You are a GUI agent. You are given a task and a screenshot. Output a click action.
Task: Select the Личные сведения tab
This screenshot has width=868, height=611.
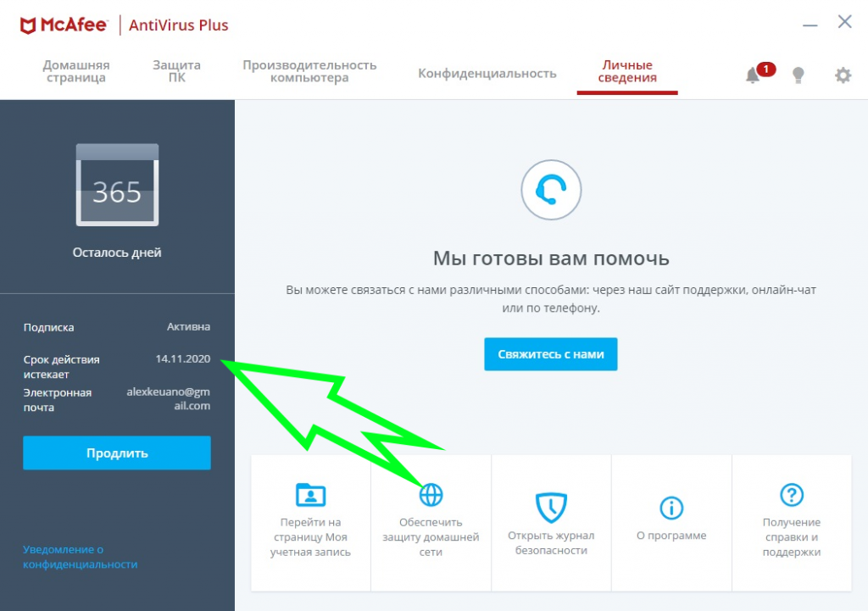(627, 71)
